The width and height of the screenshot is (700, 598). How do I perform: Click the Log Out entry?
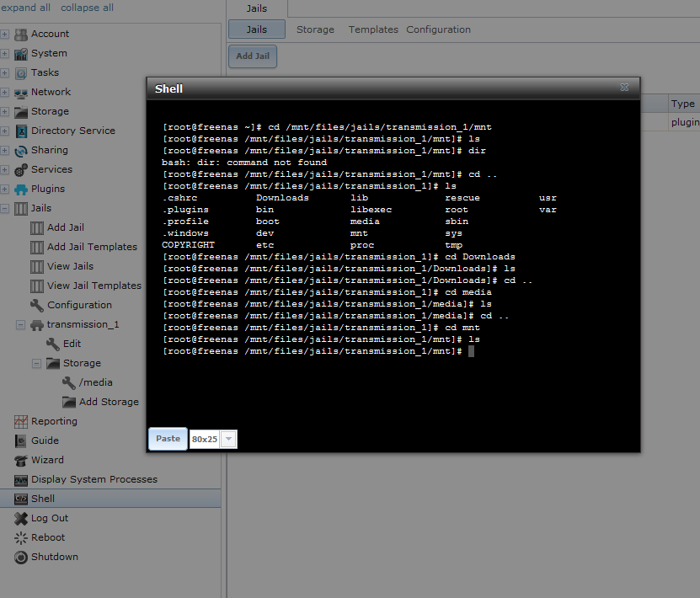pyautogui.click(x=50, y=518)
